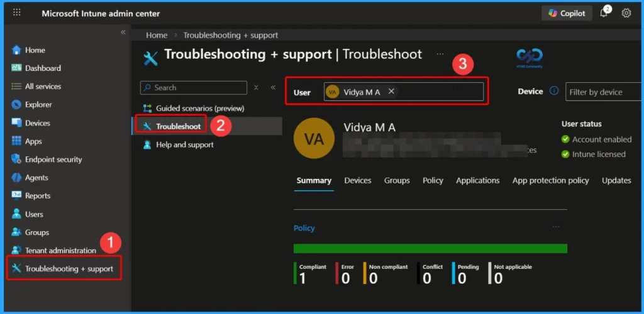Click the Error count value

coord(345,279)
